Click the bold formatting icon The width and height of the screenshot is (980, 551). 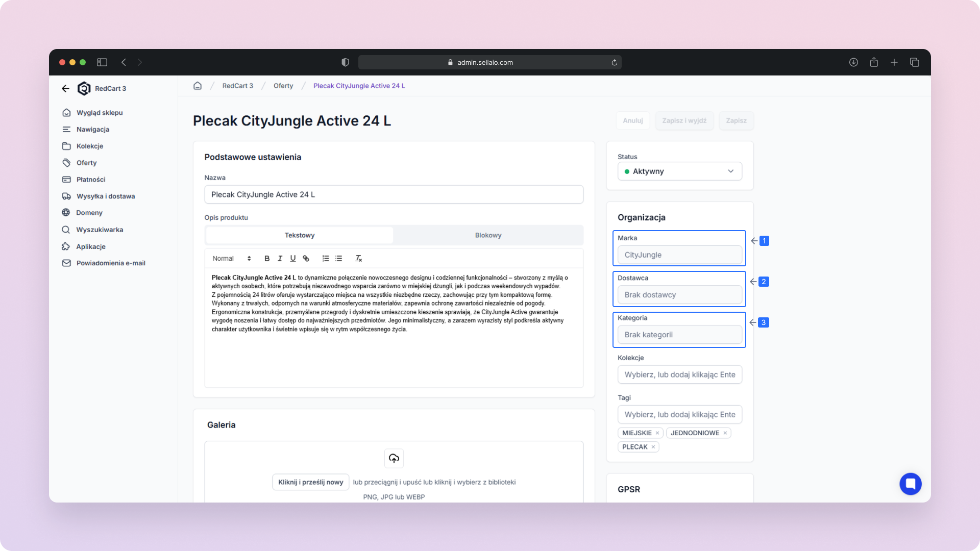coord(266,259)
